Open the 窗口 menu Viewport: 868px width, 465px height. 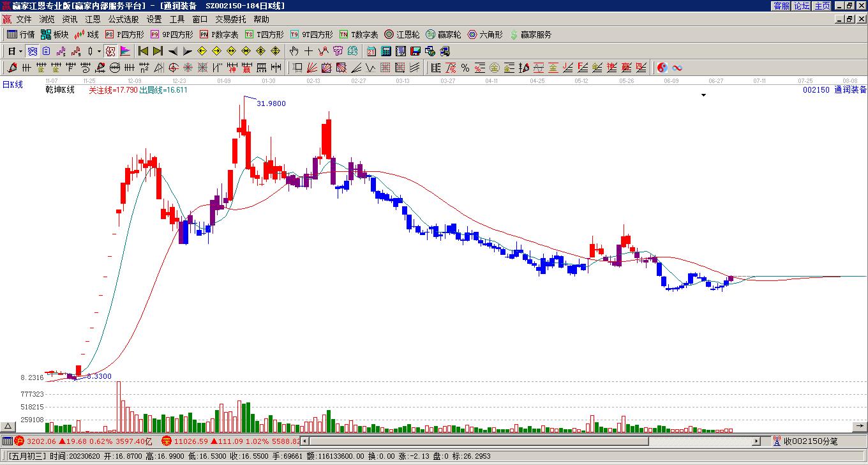[200, 19]
